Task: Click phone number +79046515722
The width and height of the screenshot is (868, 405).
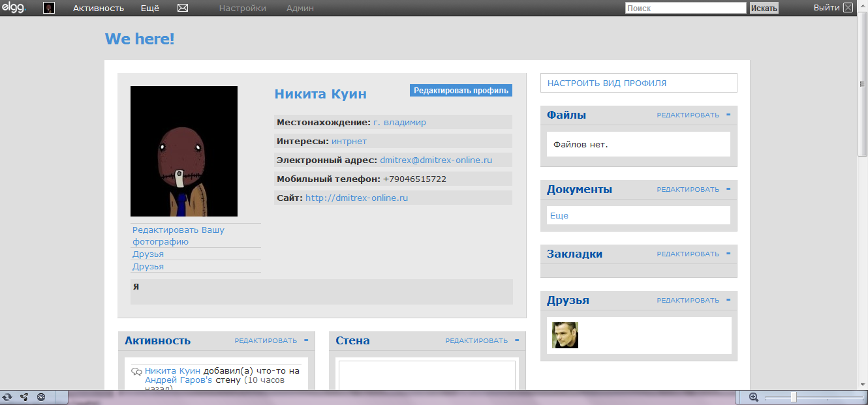Action: [415, 179]
